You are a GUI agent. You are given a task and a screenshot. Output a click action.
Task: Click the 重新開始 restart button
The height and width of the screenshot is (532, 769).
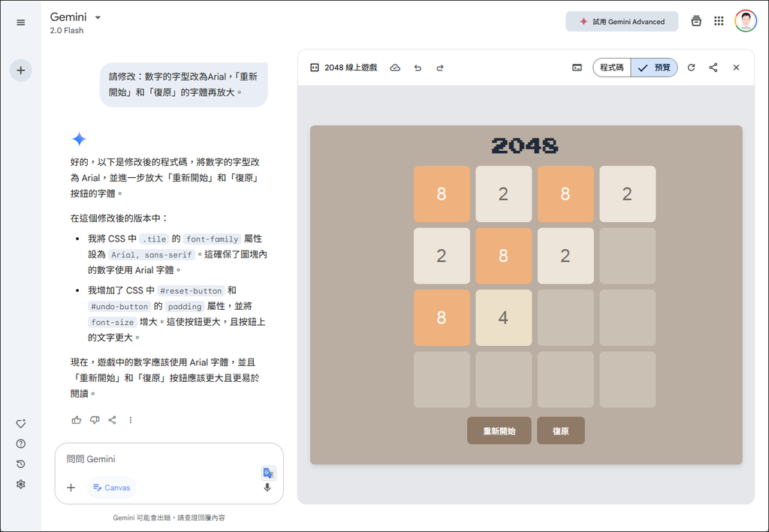coord(499,431)
